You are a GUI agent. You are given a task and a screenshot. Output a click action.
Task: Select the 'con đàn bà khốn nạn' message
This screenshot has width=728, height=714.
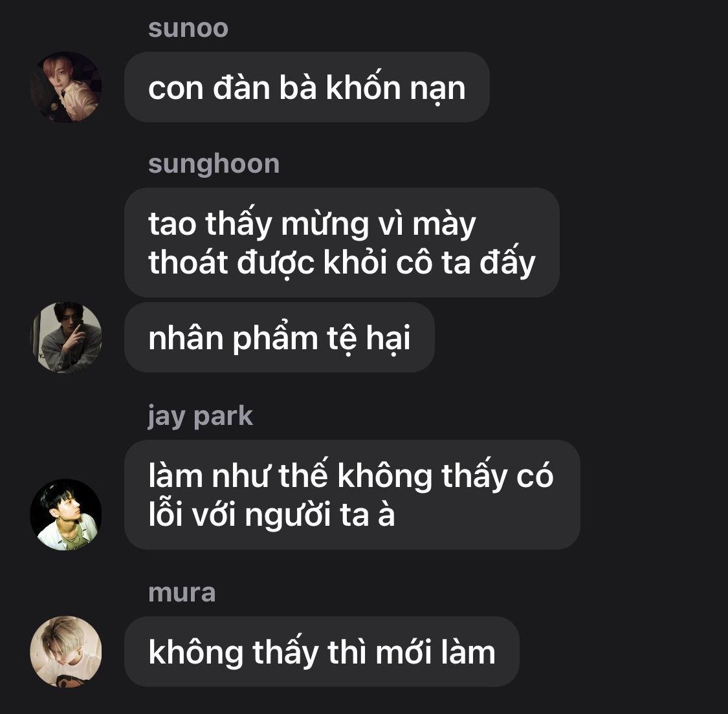point(307,87)
